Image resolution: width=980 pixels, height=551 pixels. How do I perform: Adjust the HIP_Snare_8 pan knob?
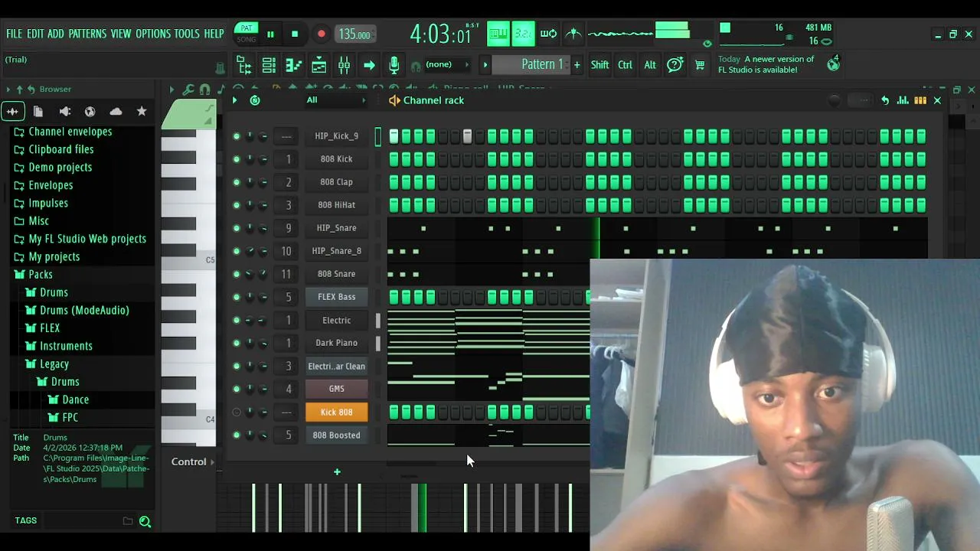250,251
